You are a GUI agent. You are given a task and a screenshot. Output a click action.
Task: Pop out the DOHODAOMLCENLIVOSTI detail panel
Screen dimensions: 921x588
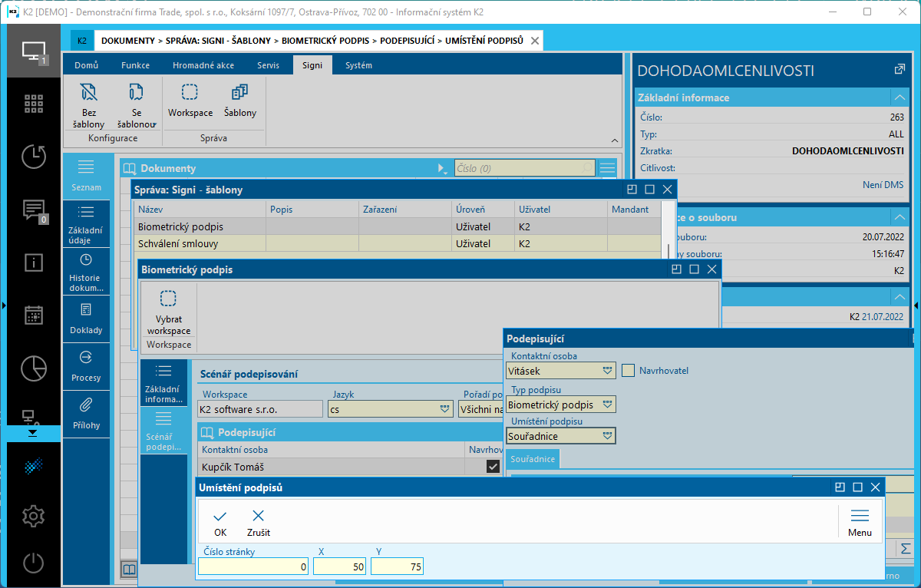click(900, 69)
